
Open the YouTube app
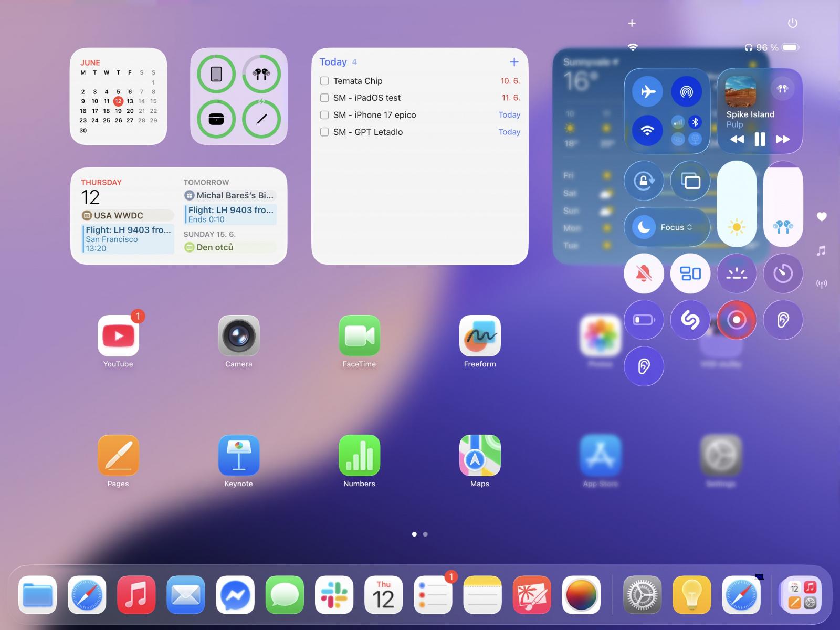tap(118, 336)
